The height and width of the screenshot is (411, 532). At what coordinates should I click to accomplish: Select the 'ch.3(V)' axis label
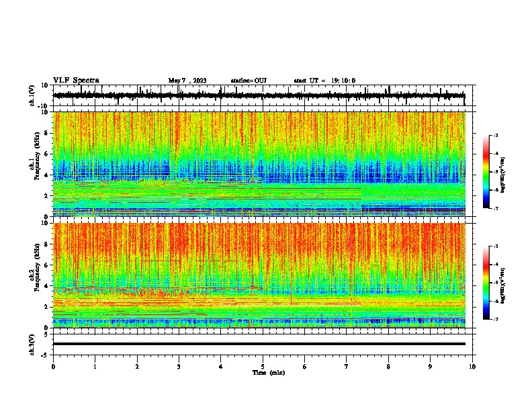coord(32,345)
